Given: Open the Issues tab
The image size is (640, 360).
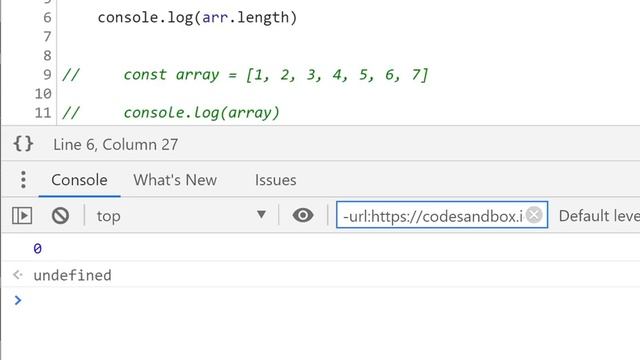Looking at the screenshot, I should (x=276, y=180).
